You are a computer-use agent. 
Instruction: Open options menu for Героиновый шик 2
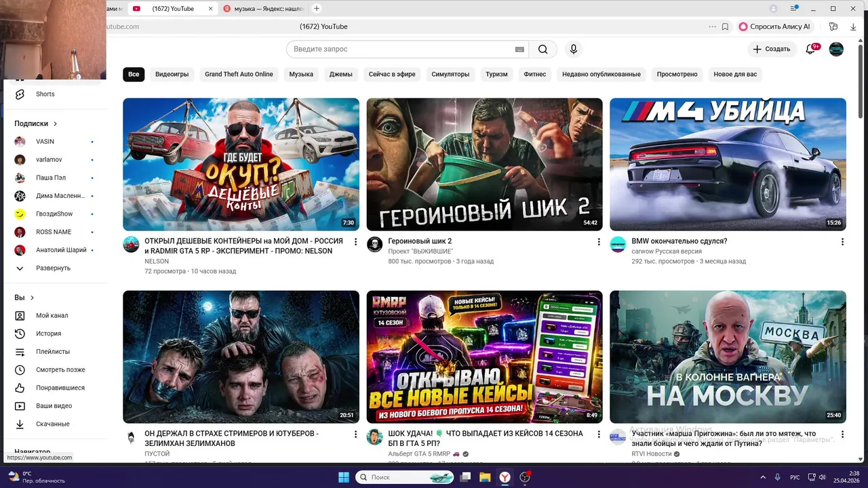click(599, 241)
